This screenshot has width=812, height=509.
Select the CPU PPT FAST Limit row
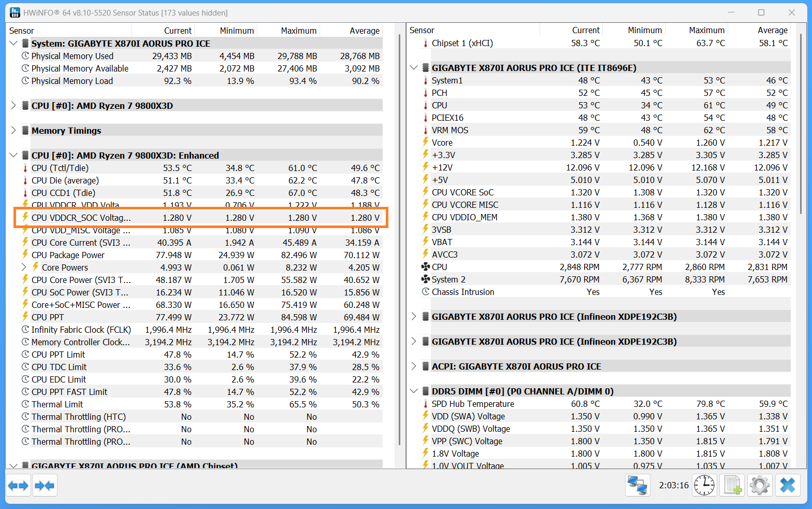[201, 392]
